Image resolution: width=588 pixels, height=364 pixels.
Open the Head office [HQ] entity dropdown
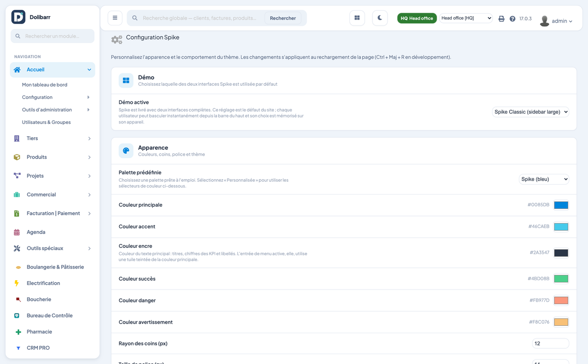pyautogui.click(x=465, y=18)
